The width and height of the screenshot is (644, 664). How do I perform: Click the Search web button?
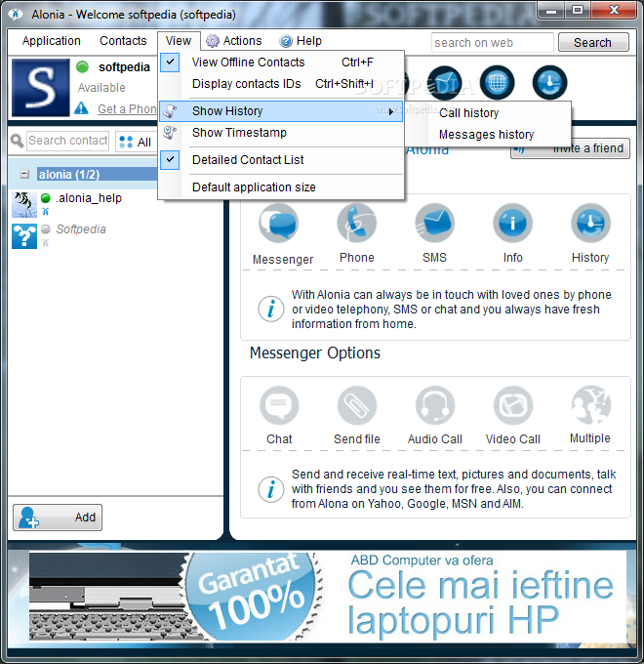click(x=593, y=42)
